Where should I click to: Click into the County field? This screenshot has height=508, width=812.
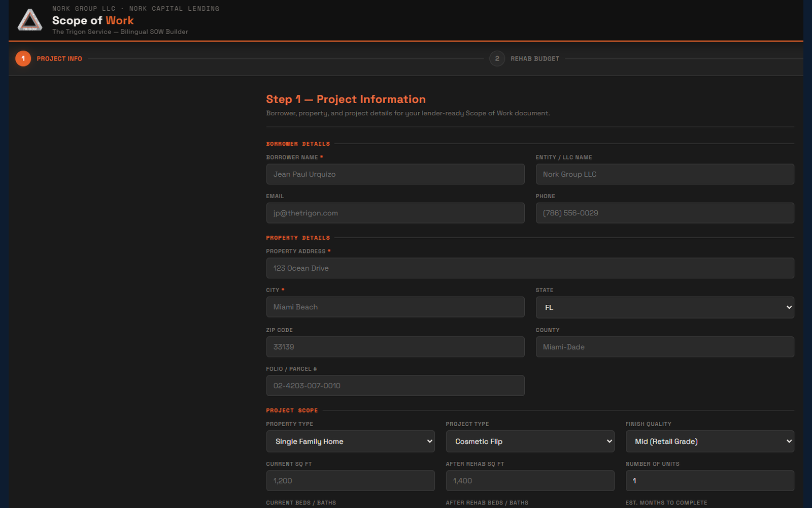pos(665,347)
